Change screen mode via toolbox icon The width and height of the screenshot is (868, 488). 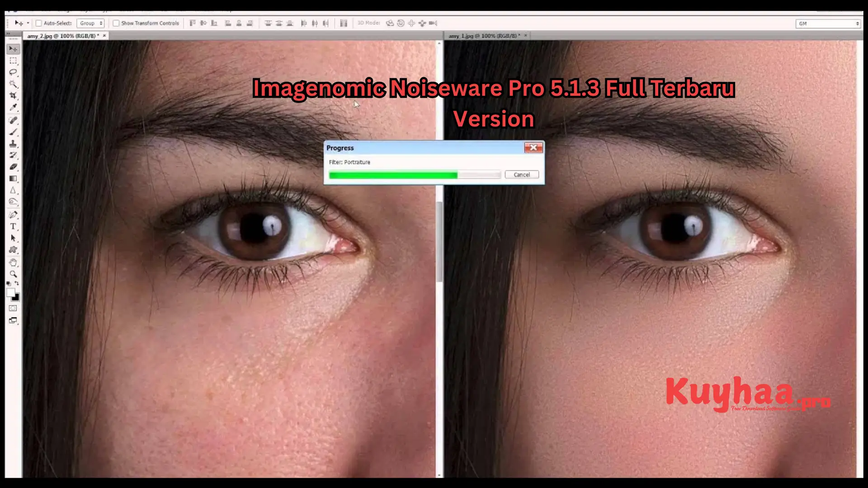pyautogui.click(x=13, y=321)
